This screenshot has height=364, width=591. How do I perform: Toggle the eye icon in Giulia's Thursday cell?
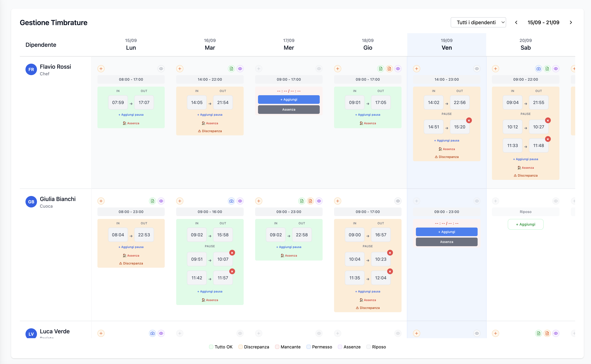[398, 201]
